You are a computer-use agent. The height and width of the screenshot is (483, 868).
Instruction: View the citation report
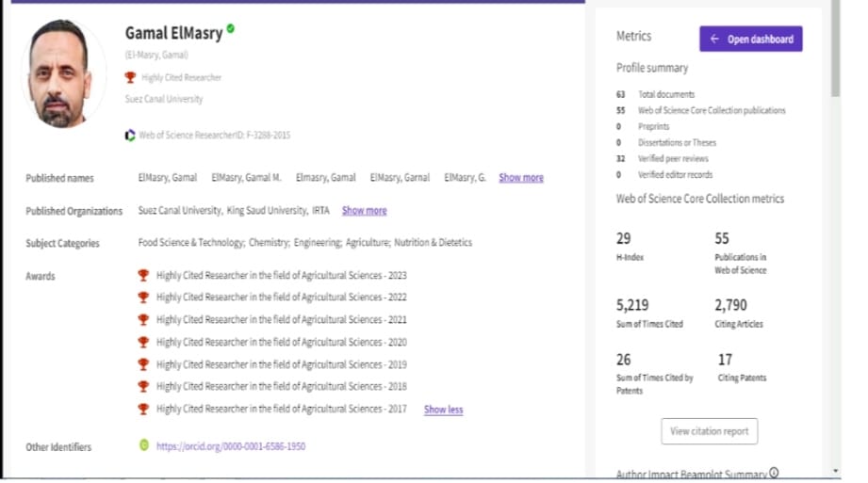tap(709, 431)
